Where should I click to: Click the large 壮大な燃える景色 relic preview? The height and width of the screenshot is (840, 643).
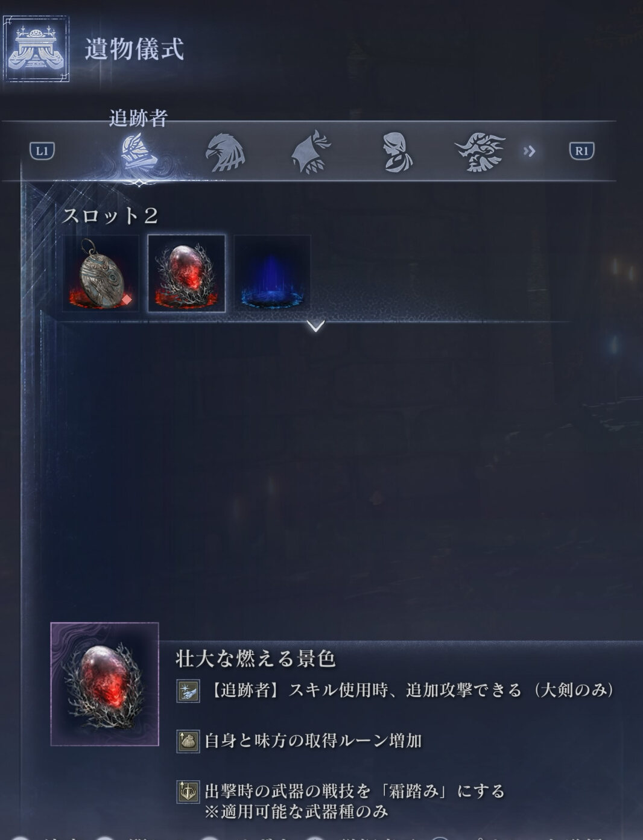coord(105,684)
